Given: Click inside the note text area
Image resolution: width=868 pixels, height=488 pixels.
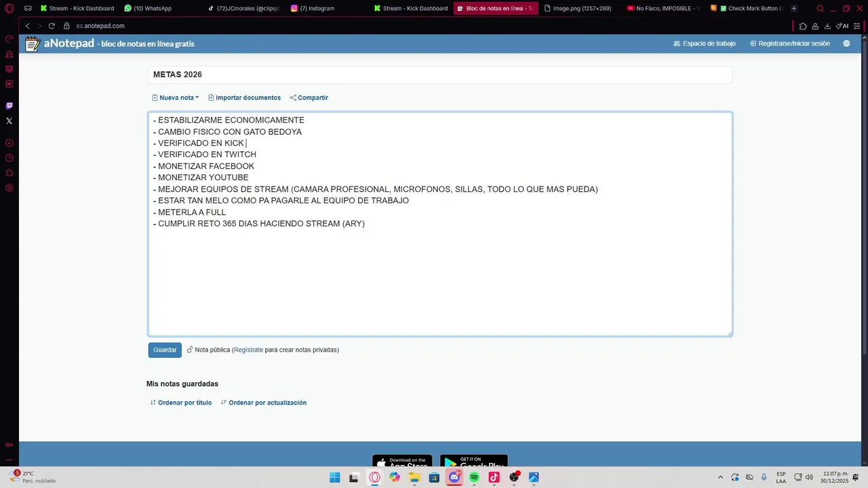Looking at the screenshot, I should (440, 224).
